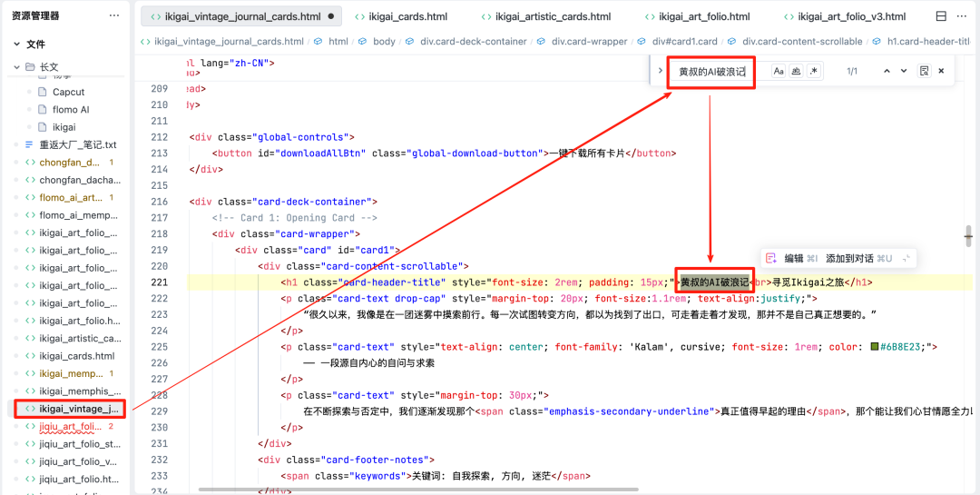
Task: Open ikigai_artistic_ca... file in explorer
Action: 80,339
